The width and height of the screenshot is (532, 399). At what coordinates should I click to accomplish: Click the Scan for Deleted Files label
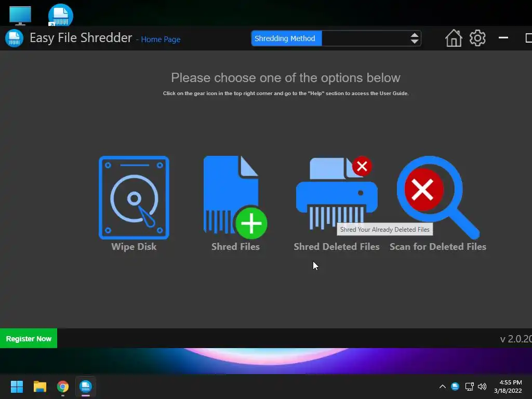[438, 247]
